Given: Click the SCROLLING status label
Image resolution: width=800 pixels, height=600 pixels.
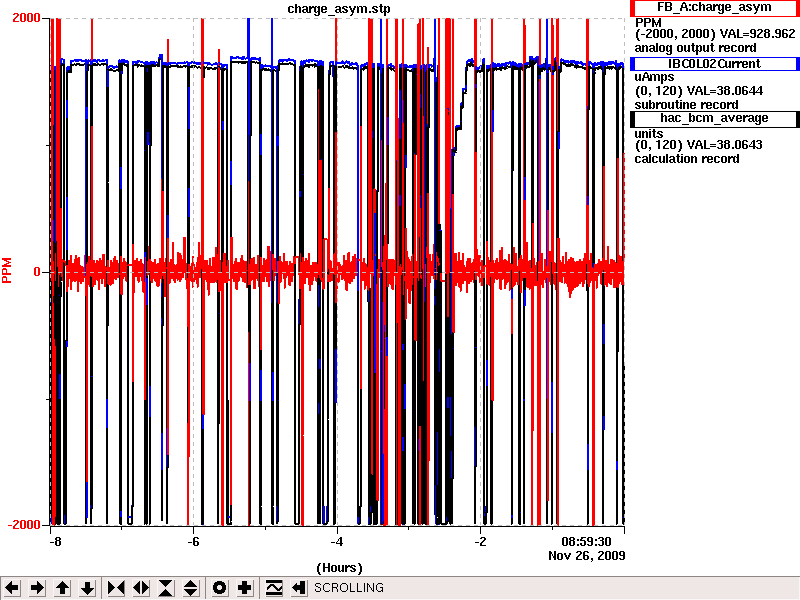Looking at the screenshot, I should pyautogui.click(x=348, y=588).
